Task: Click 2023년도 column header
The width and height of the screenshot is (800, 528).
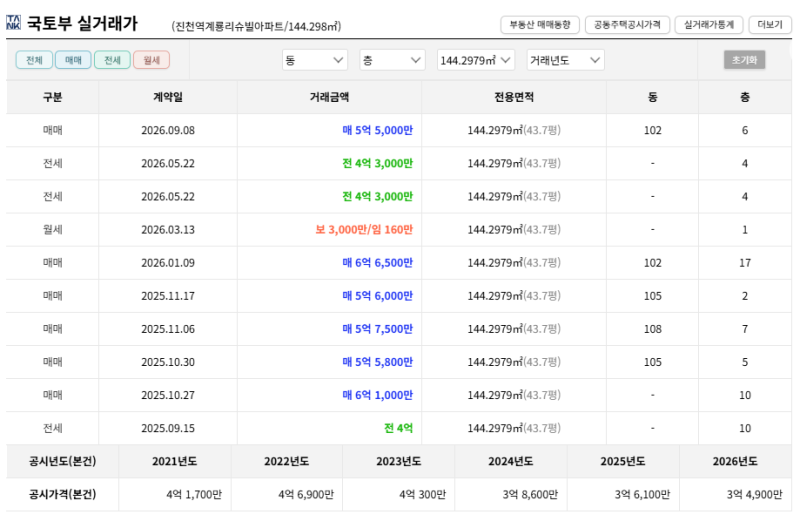Action: point(398,461)
